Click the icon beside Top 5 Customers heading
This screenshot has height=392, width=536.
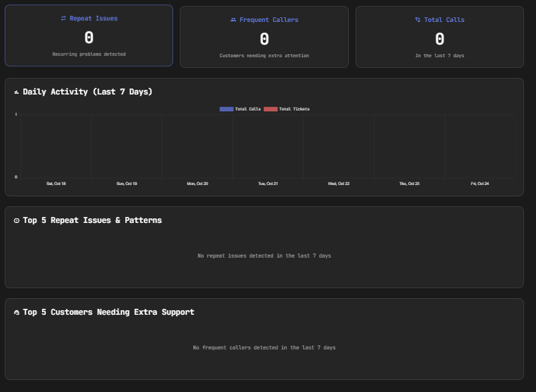click(x=17, y=312)
